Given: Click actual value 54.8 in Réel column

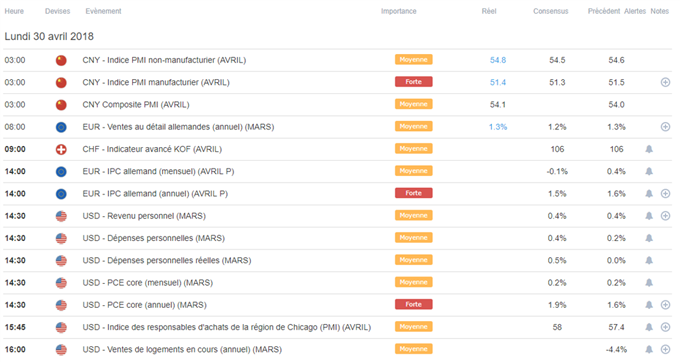Looking at the screenshot, I should point(498,60).
